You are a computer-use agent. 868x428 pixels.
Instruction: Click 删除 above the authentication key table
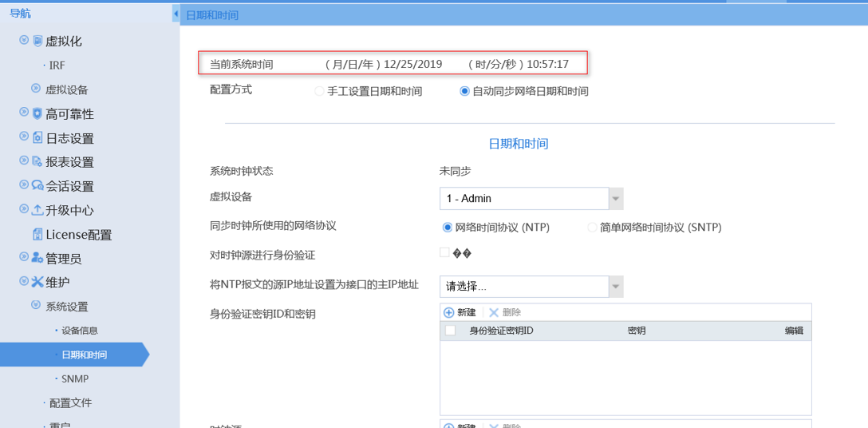505,312
